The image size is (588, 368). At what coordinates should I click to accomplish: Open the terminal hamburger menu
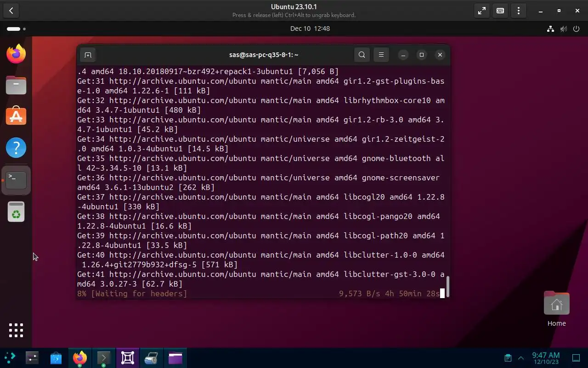[381, 55]
